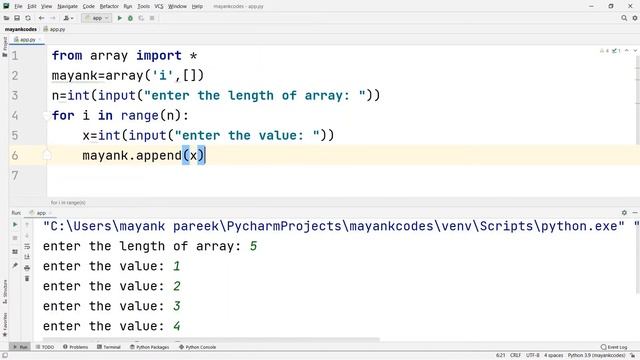Open IDE settings gear at top right
The width and height of the screenshot is (640, 360).
tap(635, 18)
